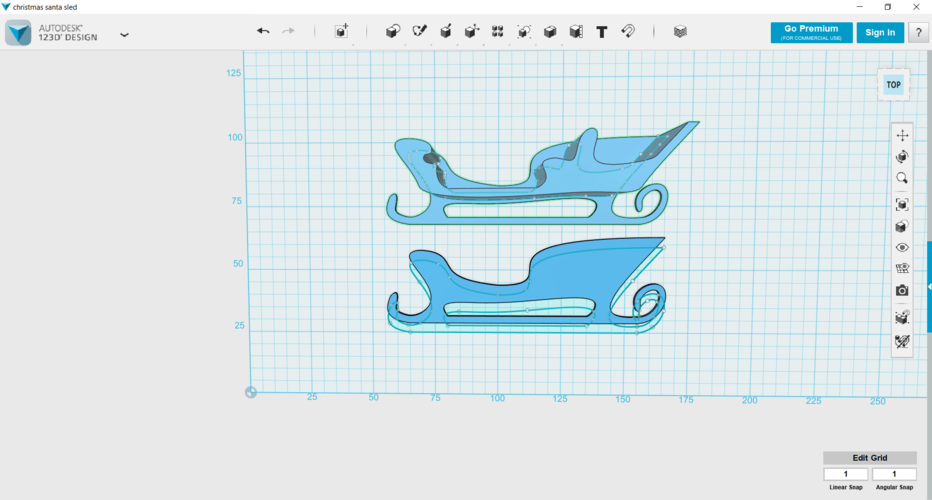The image size is (932, 500).
Task: Click the Zoom magnifier in navigation bar
Action: coord(902,178)
